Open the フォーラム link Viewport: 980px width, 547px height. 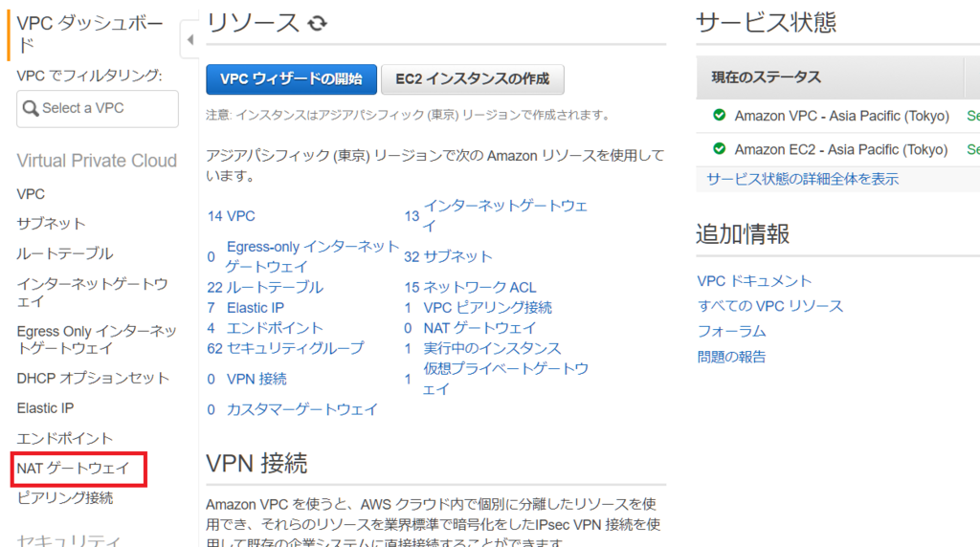tap(731, 332)
